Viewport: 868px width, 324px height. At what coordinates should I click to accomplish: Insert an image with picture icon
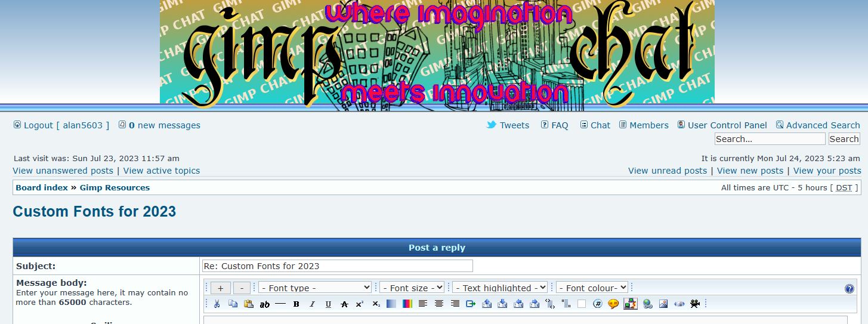point(663,304)
